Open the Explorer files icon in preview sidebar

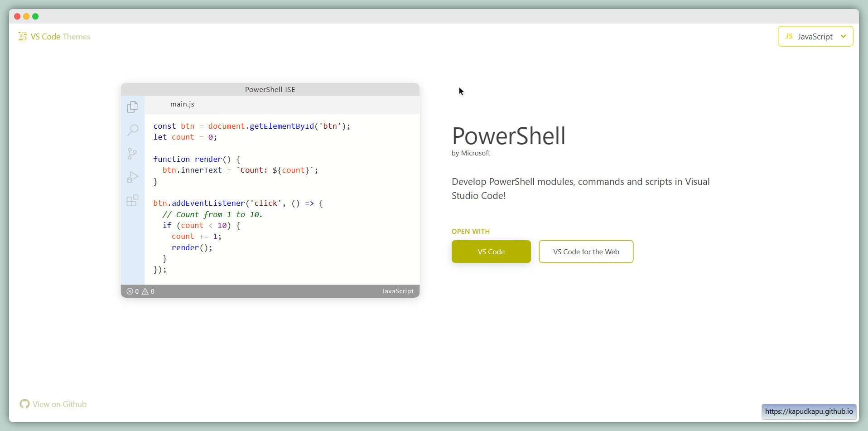click(x=132, y=107)
